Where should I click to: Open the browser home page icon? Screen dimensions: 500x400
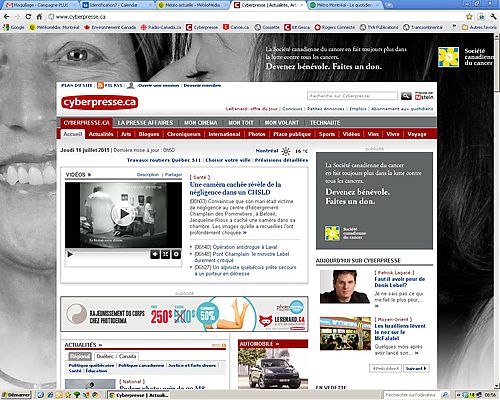click(39, 17)
